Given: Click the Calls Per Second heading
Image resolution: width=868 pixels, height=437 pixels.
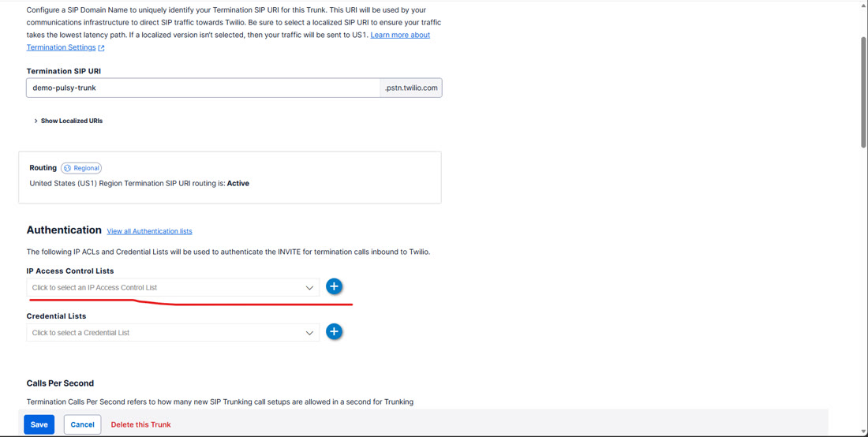Looking at the screenshot, I should tap(60, 383).
